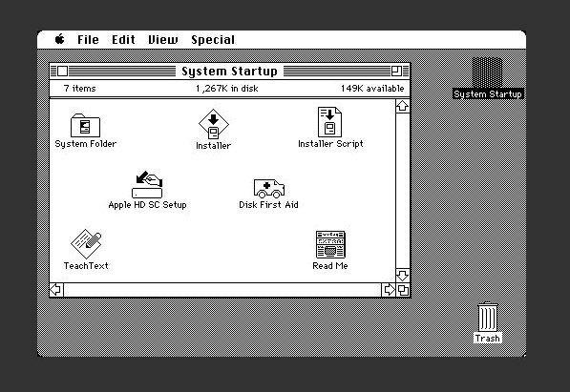The height and width of the screenshot is (392, 570).
Task: Click the highlighted 'System Startup' desktop label
Action: [x=488, y=94]
